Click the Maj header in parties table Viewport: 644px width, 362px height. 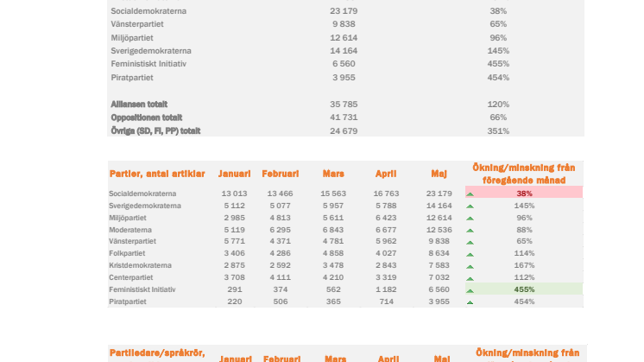(x=439, y=174)
